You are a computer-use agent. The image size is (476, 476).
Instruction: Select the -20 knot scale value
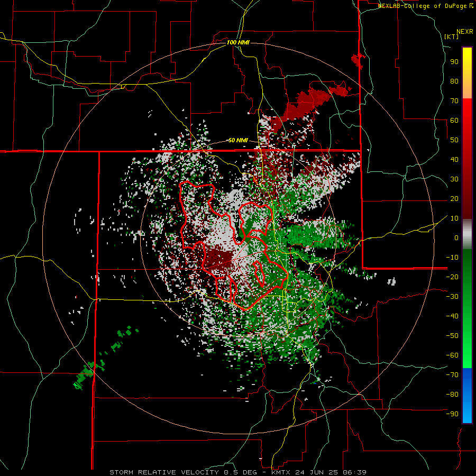(x=452, y=277)
